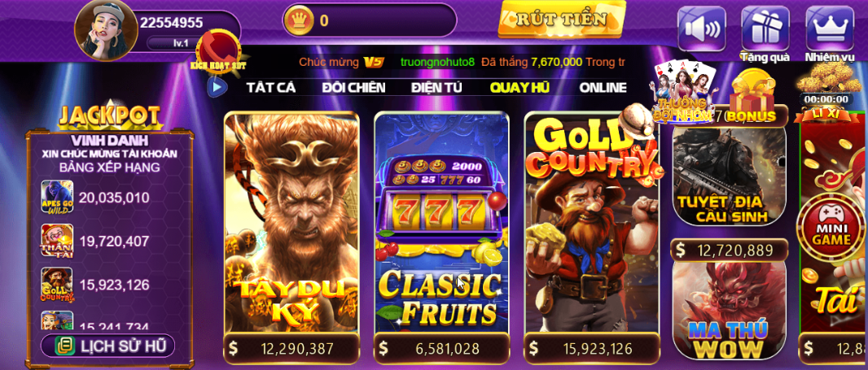This screenshot has height=370, width=868.
Task: Open the Nhiệm vụ crown icon
Action: [829, 28]
